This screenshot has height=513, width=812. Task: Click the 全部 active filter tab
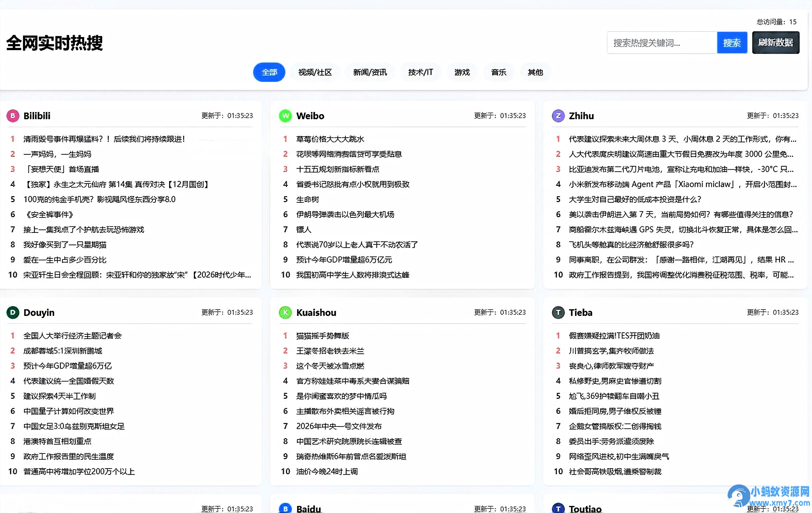269,72
